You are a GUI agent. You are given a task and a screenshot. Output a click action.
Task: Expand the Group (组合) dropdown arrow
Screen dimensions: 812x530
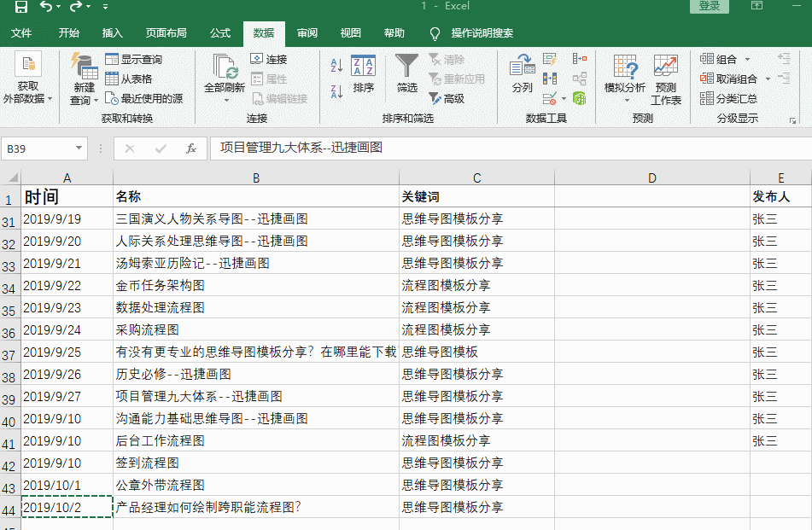click(747, 60)
